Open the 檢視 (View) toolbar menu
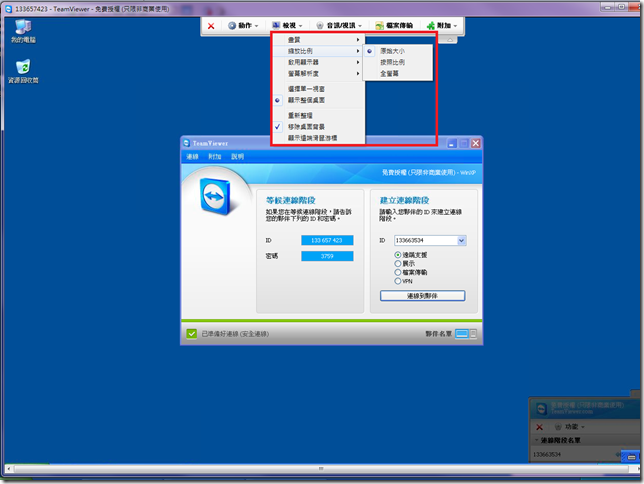This screenshot has height=484, width=644. 288,25
